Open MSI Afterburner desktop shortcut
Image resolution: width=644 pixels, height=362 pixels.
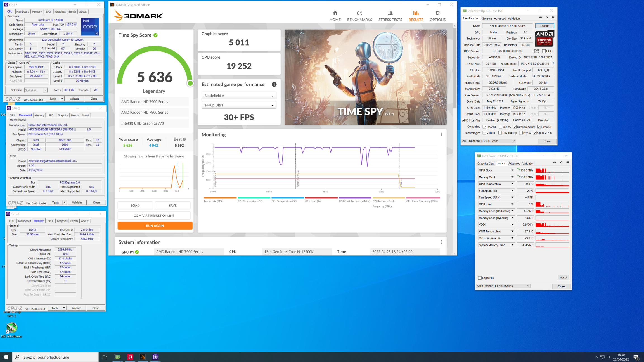point(12,330)
